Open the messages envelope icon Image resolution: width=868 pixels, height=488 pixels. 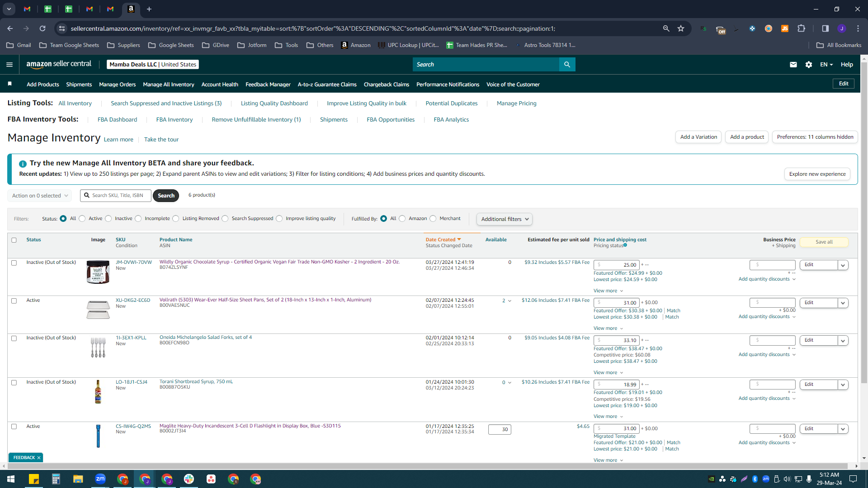pos(793,65)
